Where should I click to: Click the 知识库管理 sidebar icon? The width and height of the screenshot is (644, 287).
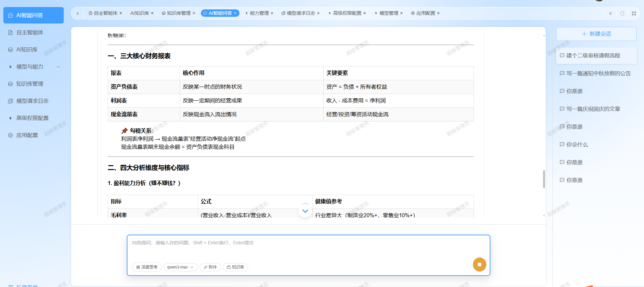click(x=10, y=84)
